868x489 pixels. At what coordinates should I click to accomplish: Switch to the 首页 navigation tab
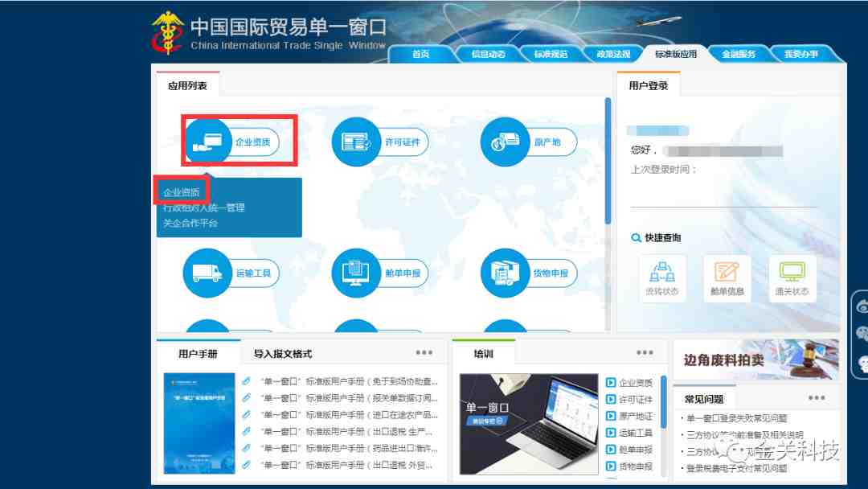point(420,54)
